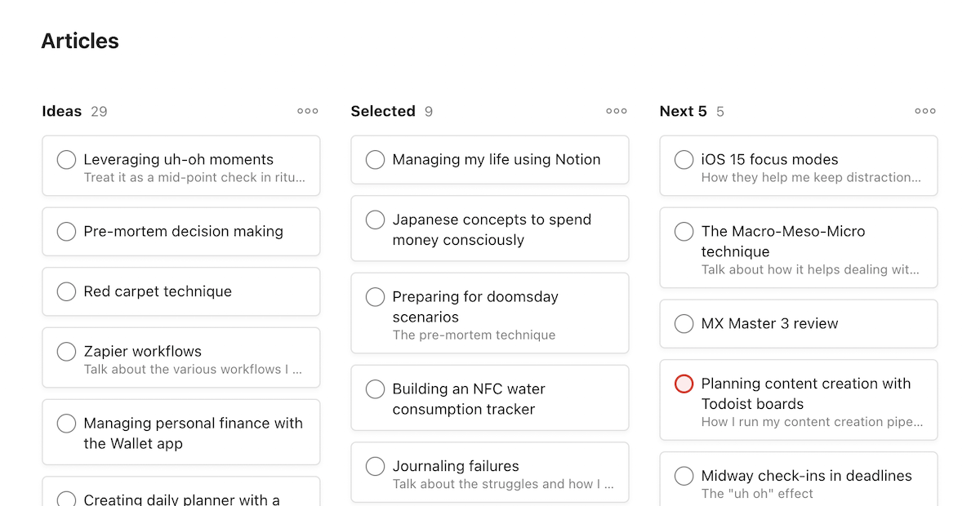Open 'The Macro-Meso-Micro technique' task
The image size is (980, 506).
click(783, 242)
